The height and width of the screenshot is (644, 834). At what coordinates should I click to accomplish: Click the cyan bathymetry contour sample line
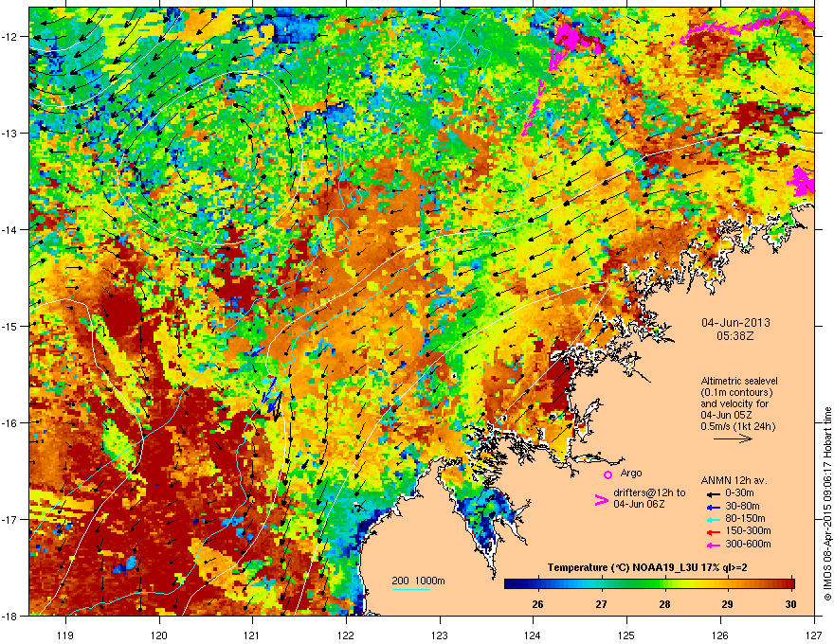pos(411,589)
